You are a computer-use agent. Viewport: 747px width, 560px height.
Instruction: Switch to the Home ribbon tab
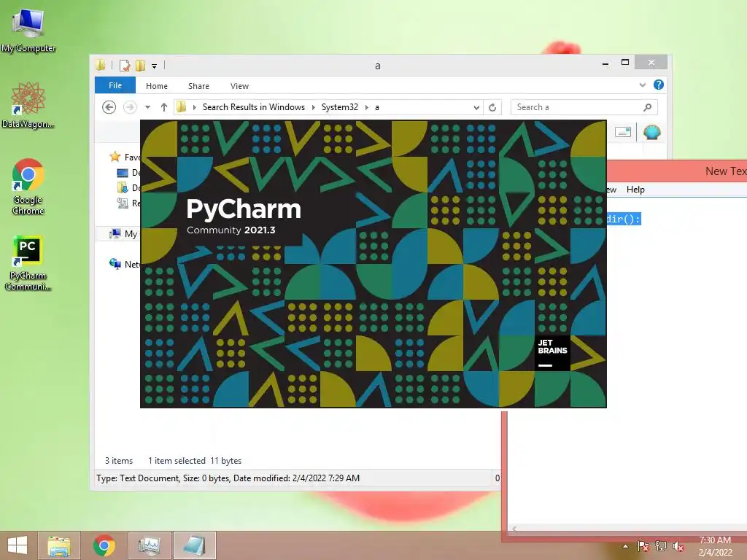(157, 86)
